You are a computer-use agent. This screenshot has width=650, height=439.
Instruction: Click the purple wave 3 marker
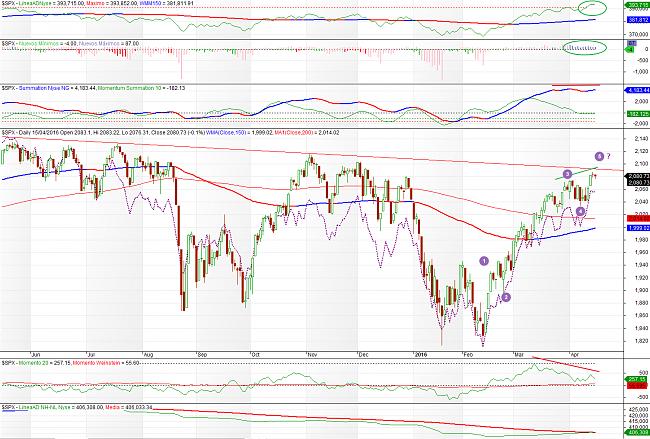pos(567,174)
